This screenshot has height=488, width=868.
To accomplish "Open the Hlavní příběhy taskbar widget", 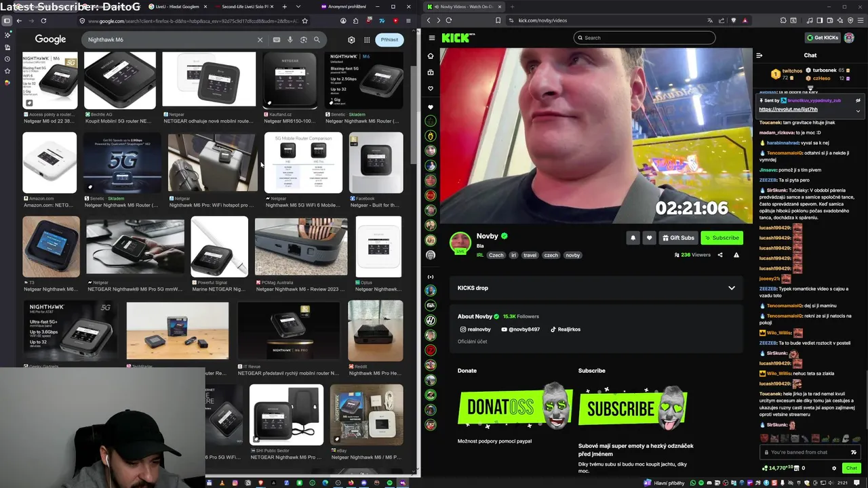I will [665, 483].
